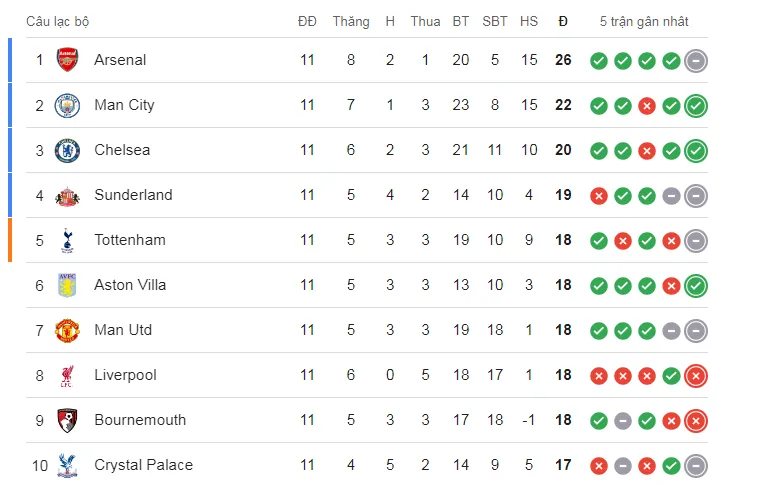Click the Đ points column header
Viewport: 758px width, 485px height.
click(x=563, y=21)
